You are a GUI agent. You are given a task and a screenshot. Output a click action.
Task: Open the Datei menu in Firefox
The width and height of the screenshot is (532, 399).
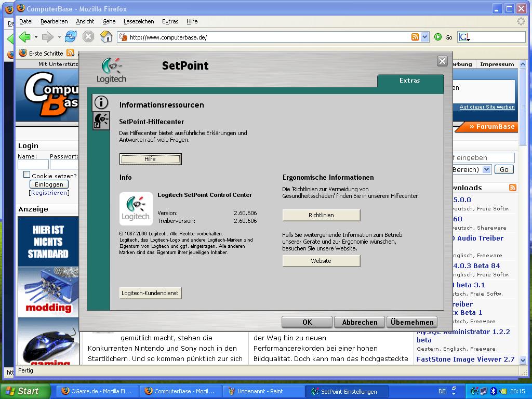click(26, 21)
